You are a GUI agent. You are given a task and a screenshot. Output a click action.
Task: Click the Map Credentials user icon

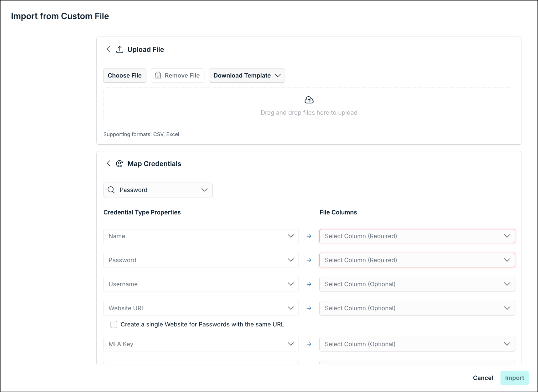120,164
